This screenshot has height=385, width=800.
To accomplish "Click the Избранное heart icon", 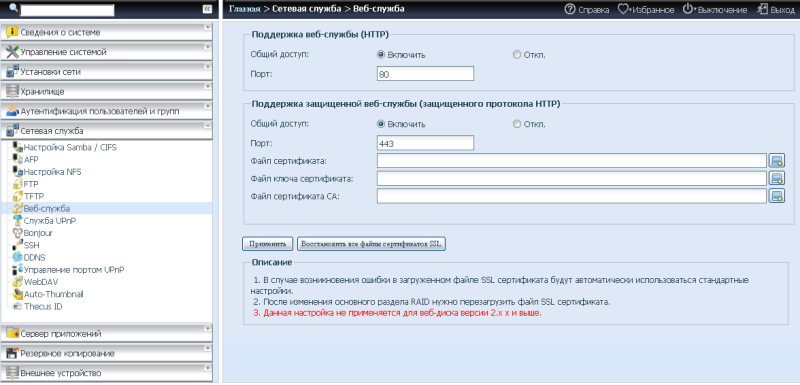I will pyautogui.click(x=622, y=9).
